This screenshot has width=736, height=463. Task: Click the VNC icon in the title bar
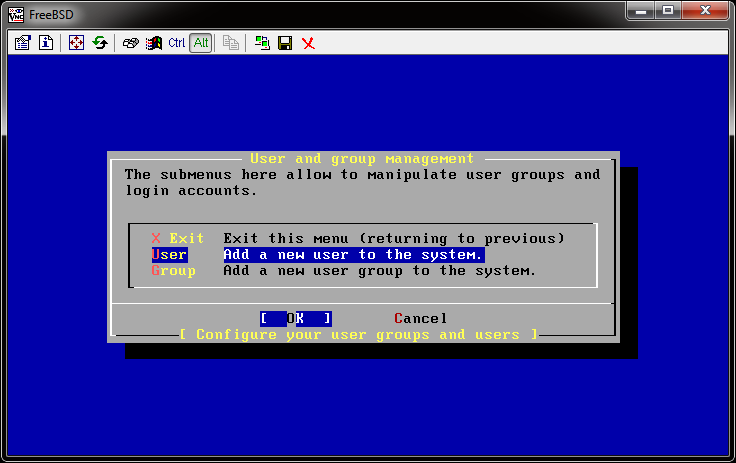click(16, 15)
